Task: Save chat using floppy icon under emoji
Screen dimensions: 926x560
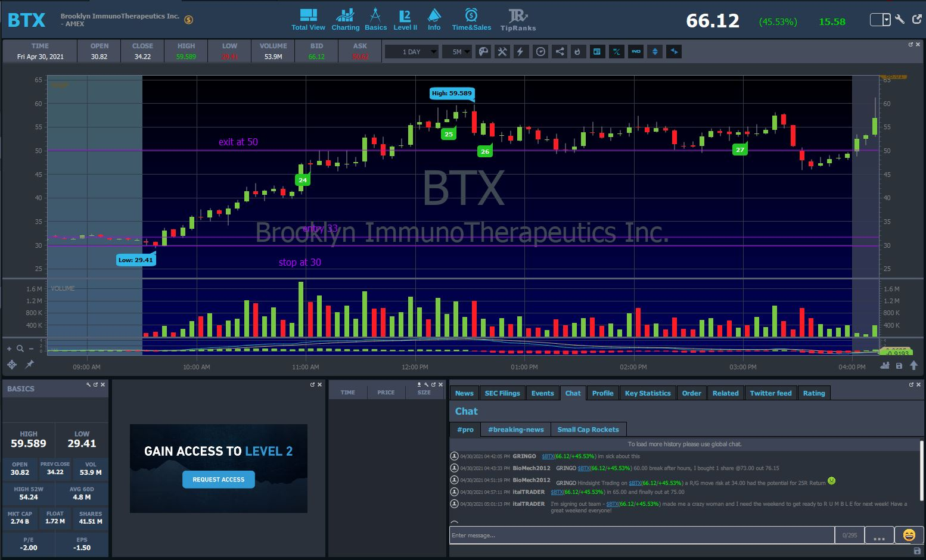Action: pyautogui.click(x=917, y=551)
